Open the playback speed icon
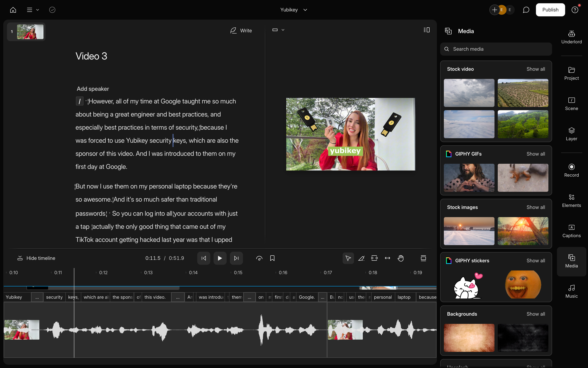588x368 pixels. pyautogui.click(x=259, y=258)
